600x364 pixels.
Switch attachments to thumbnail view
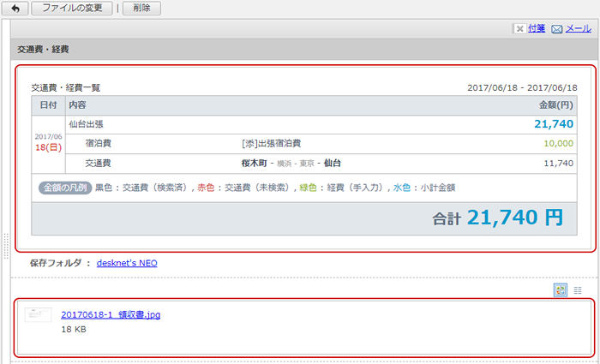561,290
